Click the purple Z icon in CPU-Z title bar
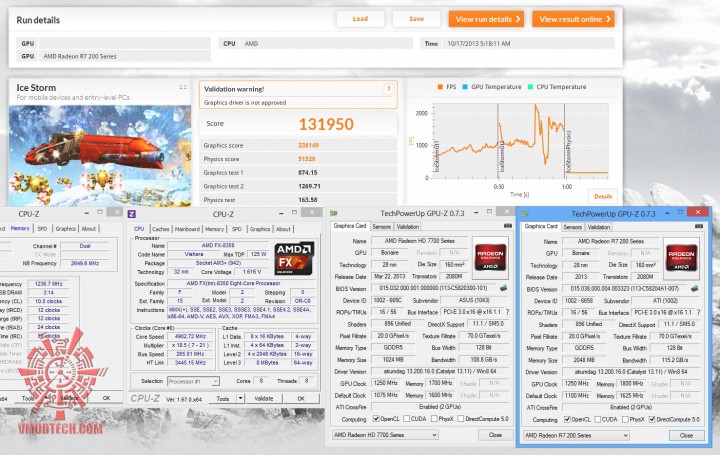 point(132,214)
